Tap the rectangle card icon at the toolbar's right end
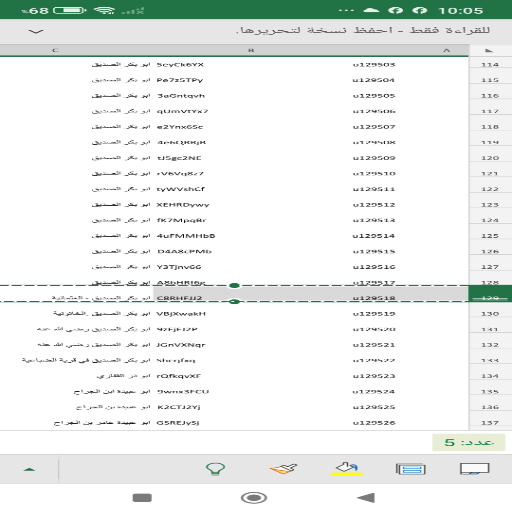 (474, 469)
